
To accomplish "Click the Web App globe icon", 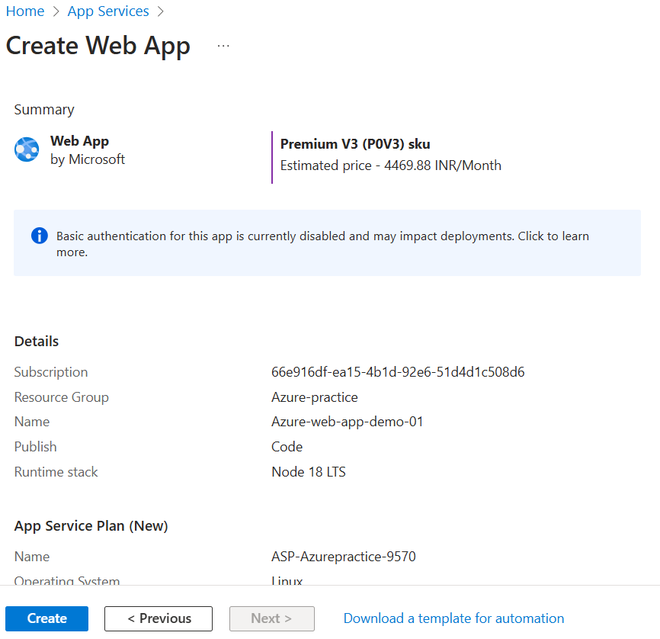I will [x=27, y=150].
